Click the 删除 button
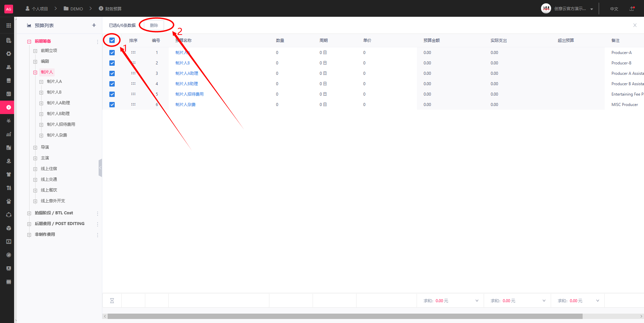The image size is (644, 323). click(154, 25)
